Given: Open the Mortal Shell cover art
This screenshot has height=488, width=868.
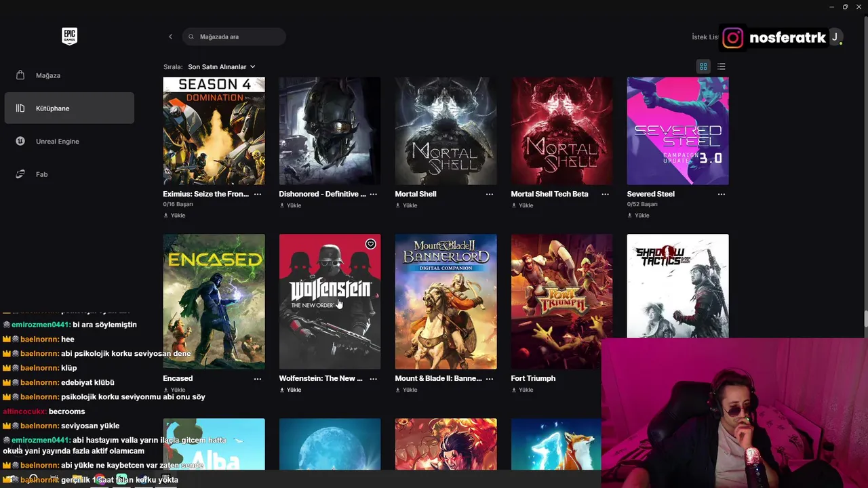Looking at the screenshot, I should coord(446,131).
